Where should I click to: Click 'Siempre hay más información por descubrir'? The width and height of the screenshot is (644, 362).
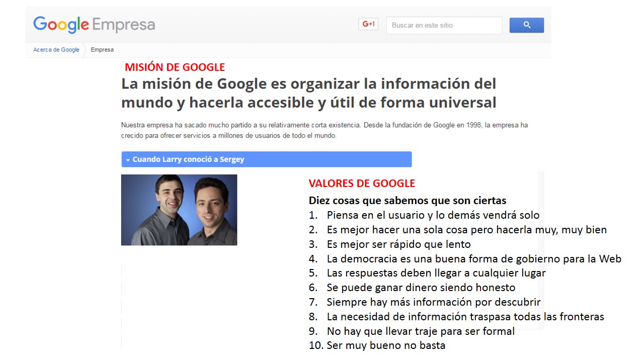pyautogui.click(x=434, y=302)
